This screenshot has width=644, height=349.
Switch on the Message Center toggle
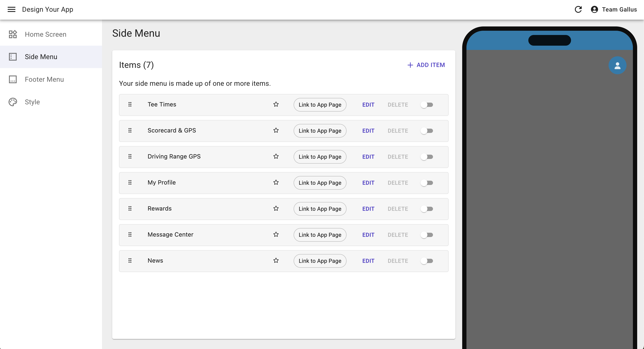427,235
